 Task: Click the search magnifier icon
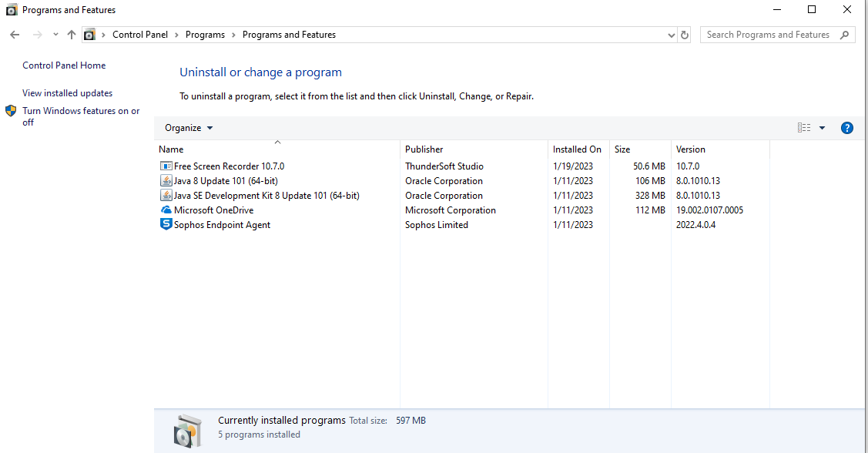844,35
